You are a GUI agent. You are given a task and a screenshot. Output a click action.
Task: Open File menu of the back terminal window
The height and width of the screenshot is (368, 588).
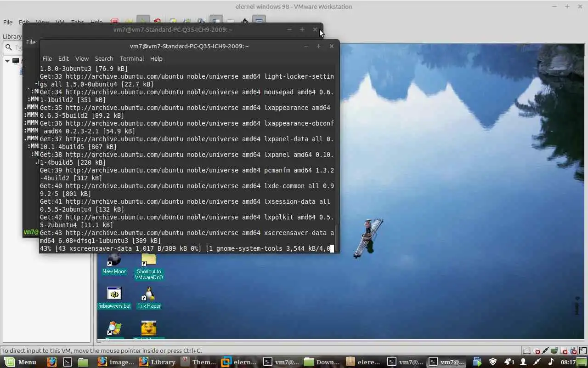(x=31, y=42)
